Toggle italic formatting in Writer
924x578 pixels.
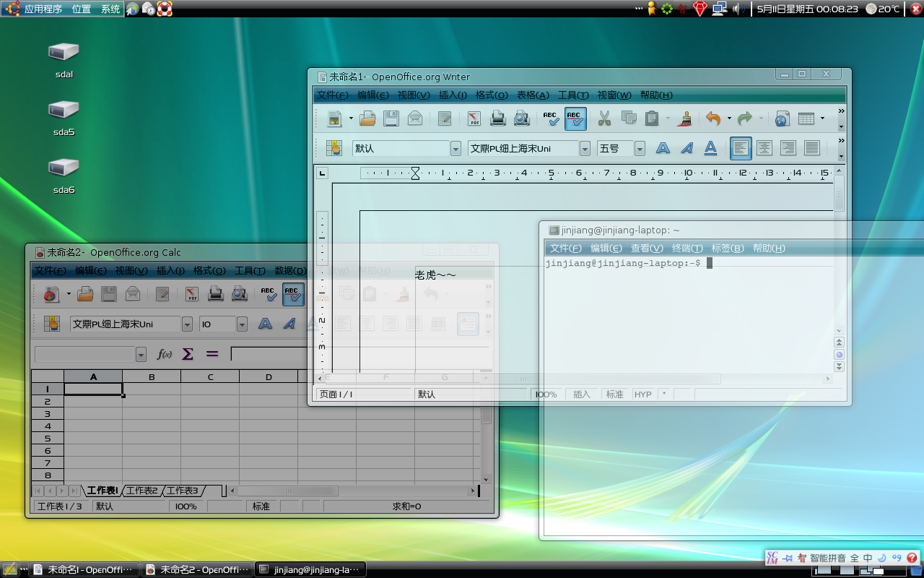687,148
